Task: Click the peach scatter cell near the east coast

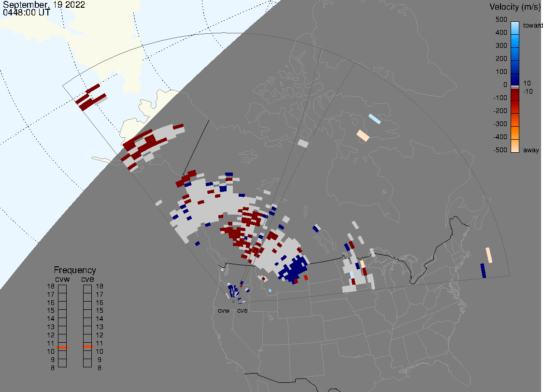Action: coord(489,255)
